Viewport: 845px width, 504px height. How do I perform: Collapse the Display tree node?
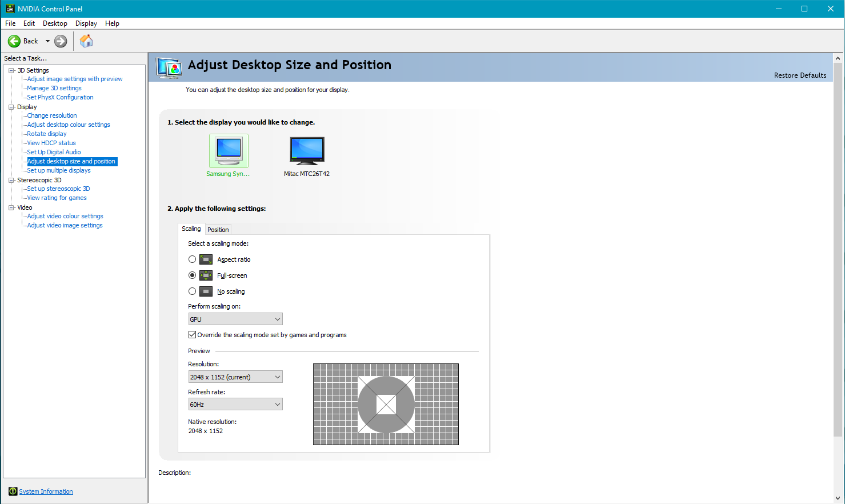[11, 107]
